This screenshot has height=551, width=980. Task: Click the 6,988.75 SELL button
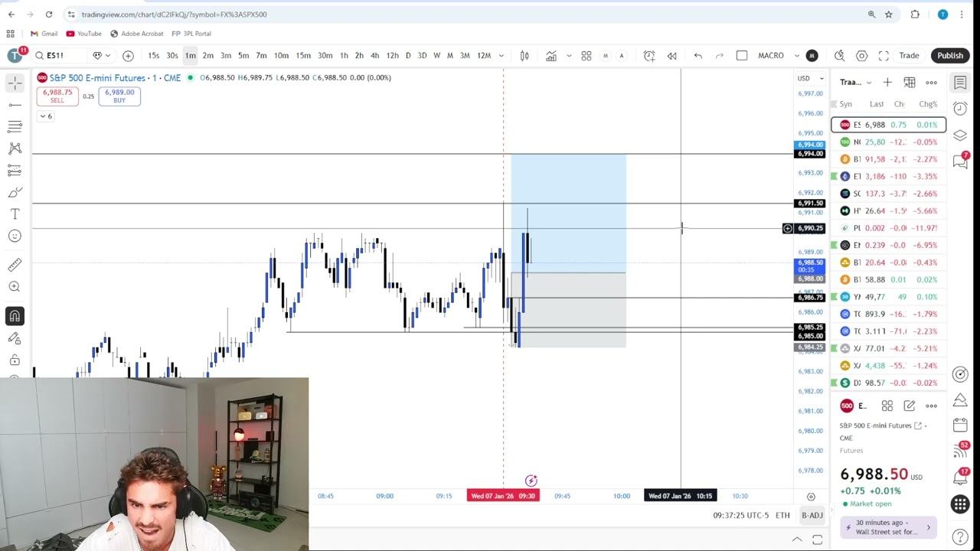coord(57,96)
